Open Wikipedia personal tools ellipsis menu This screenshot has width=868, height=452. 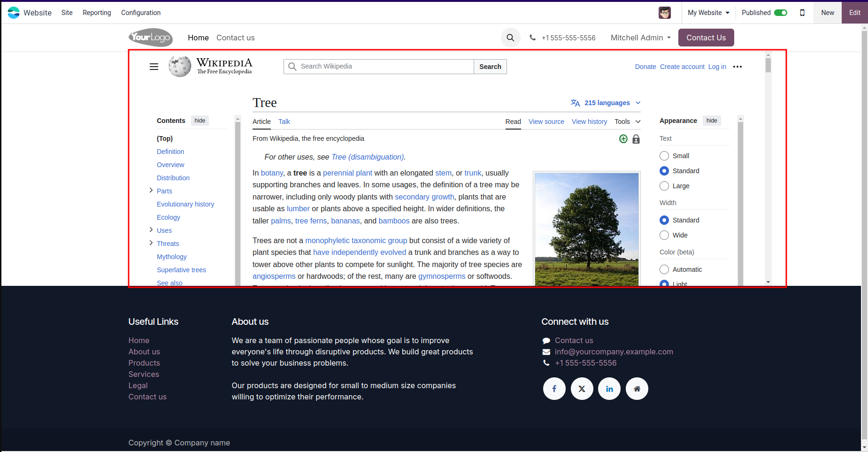coord(737,67)
